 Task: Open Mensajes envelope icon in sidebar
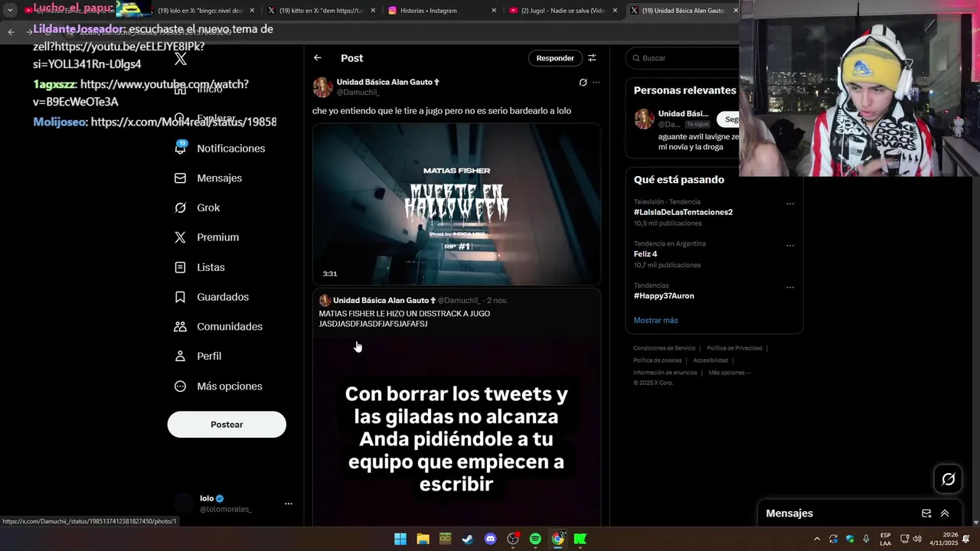click(180, 178)
